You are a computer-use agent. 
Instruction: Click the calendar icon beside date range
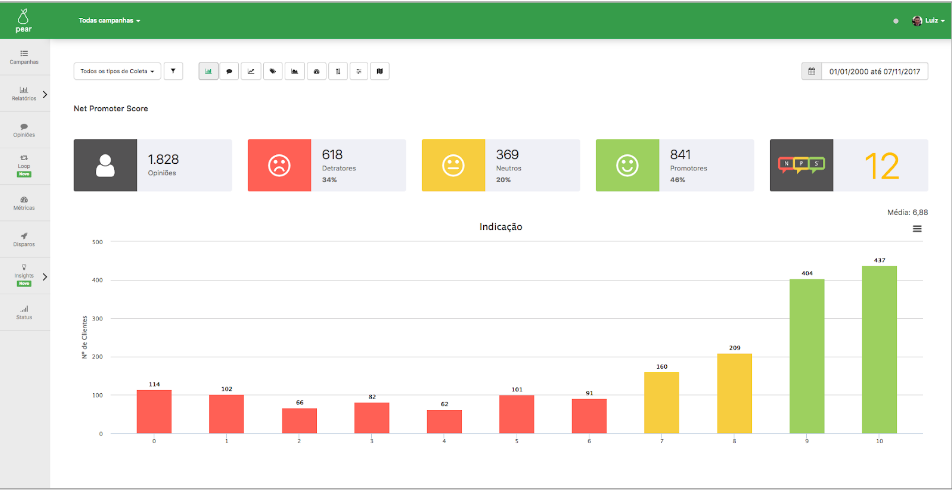(x=812, y=71)
